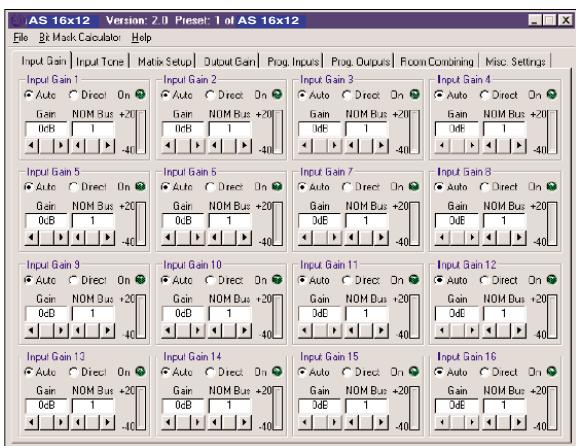This screenshot has width=576, height=446.
Task: Lower NOM Bus with left arrow in Input Gain 14
Action: (215, 422)
